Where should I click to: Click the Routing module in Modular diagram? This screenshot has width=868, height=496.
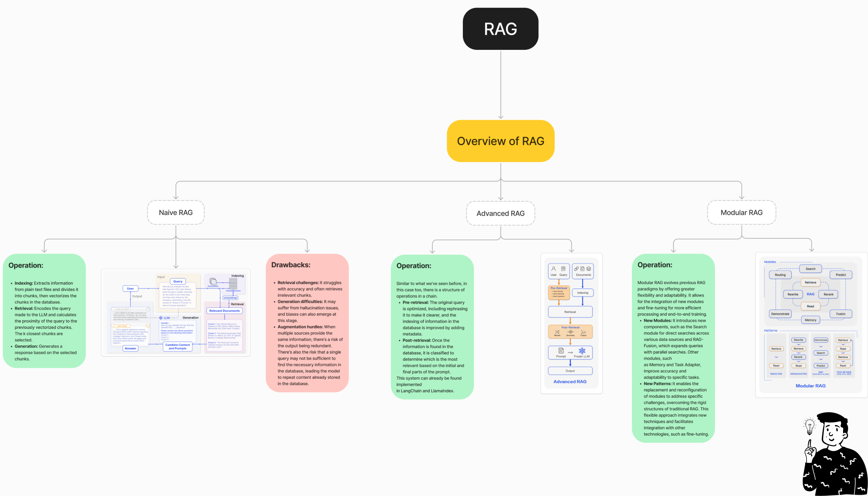780,275
